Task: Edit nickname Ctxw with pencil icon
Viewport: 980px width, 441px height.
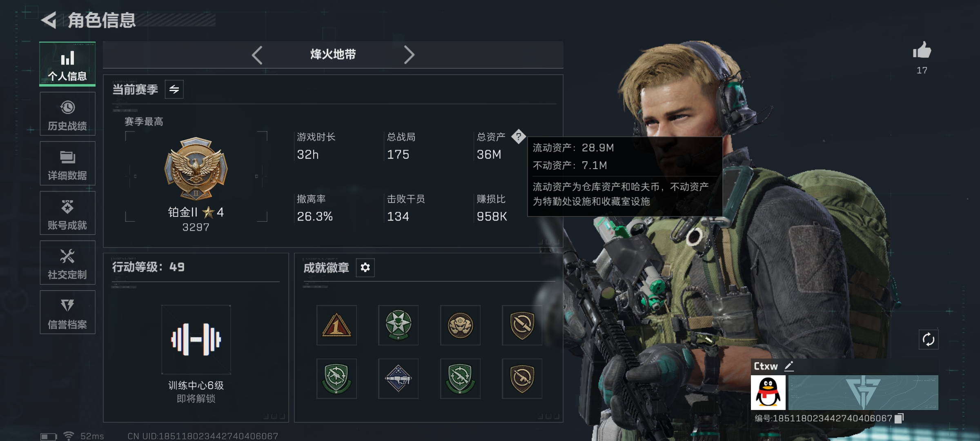Action: point(789,366)
